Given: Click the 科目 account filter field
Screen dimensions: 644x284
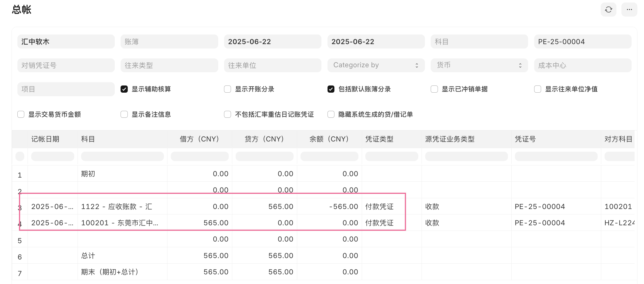Looking at the screenshot, I should pyautogui.click(x=479, y=41).
